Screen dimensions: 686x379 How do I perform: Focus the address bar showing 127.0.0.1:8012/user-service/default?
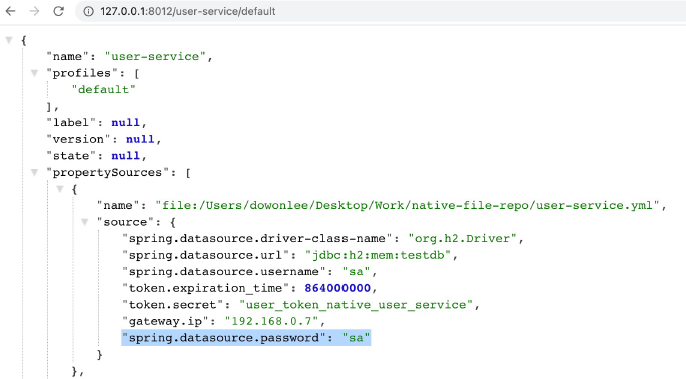click(381, 11)
